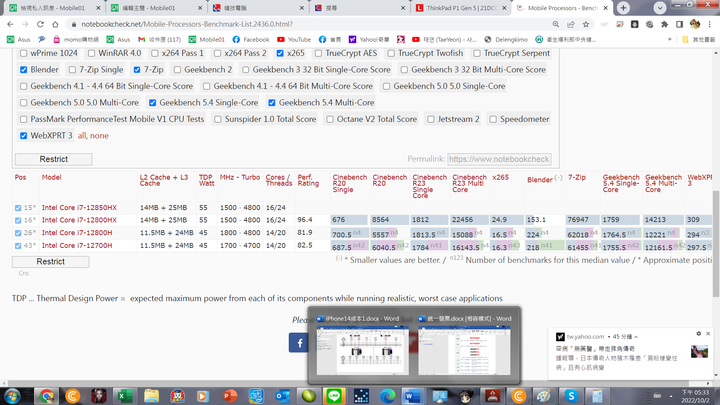Screen dimensions: 720x405
Task: Open notification settings gear icon
Action: point(698,334)
